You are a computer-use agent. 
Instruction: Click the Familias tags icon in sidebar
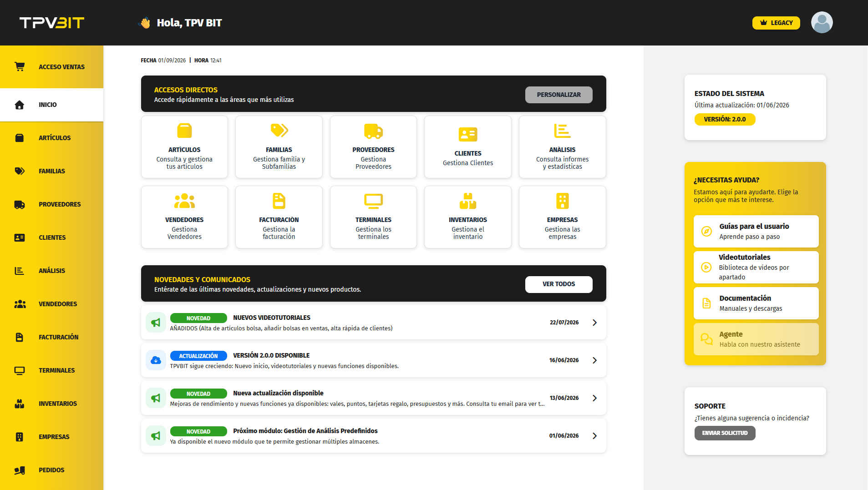(x=20, y=171)
